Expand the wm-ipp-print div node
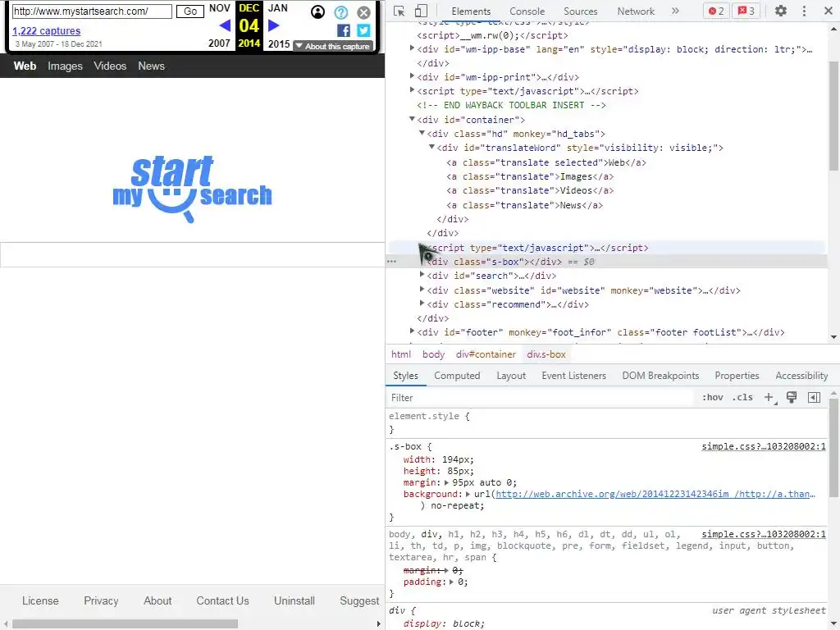This screenshot has width=840, height=630. click(412, 76)
